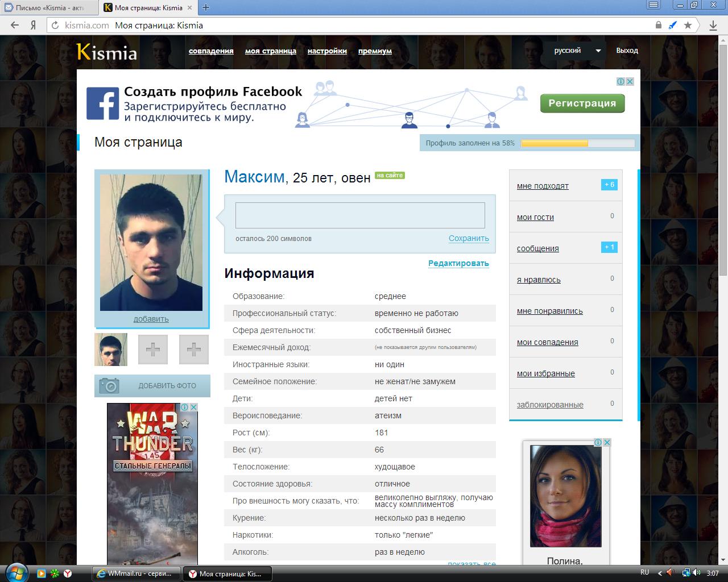
Task: Switch to 'WMmail.ru' taskbar window
Action: [x=136, y=573]
